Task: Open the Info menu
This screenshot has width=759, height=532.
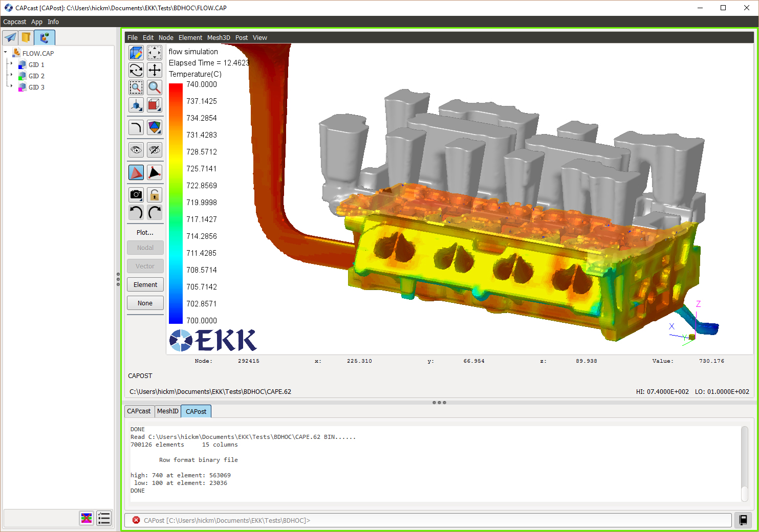Action: click(53, 22)
